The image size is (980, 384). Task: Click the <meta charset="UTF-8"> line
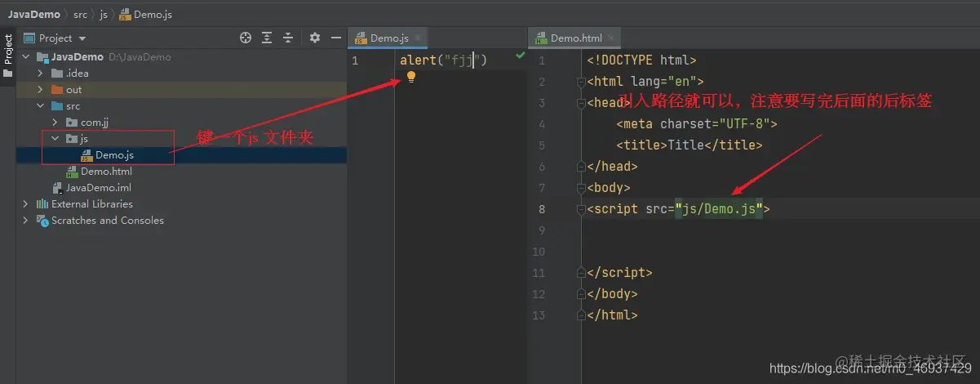tap(697, 124)
